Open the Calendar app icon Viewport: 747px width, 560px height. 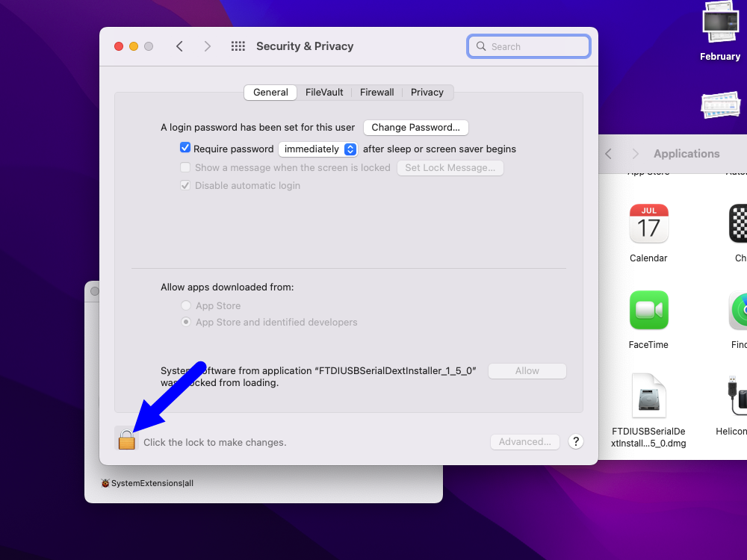click(x=648, y=223)
